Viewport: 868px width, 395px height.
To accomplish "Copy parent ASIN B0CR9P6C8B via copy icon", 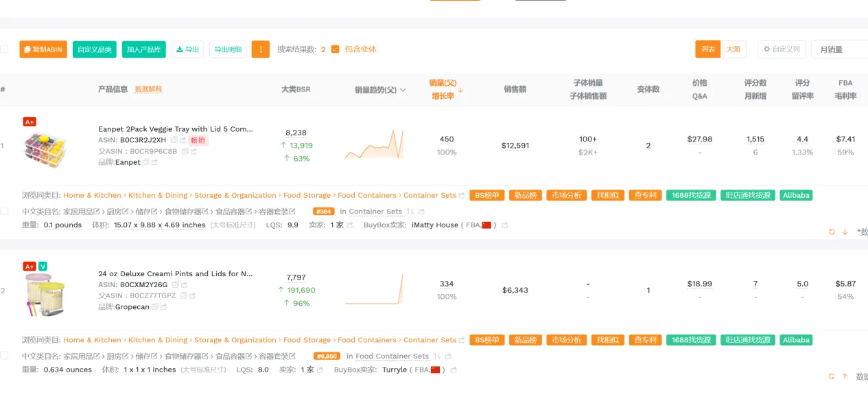I will (x=185, y=151).
